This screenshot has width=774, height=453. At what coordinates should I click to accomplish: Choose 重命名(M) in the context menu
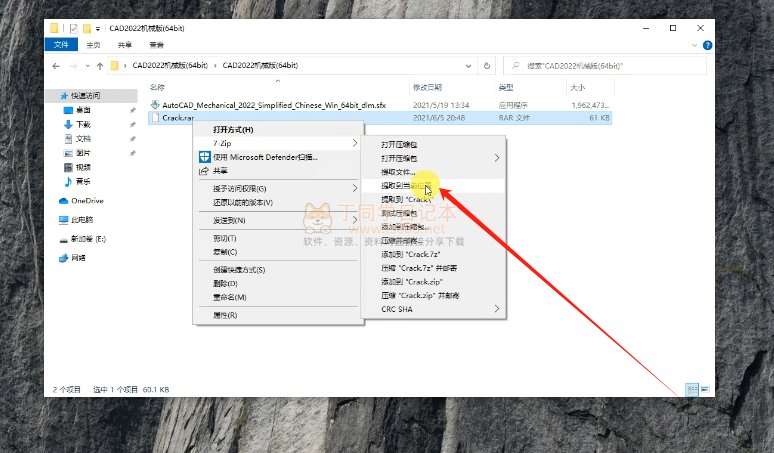[x=278, y=297]
